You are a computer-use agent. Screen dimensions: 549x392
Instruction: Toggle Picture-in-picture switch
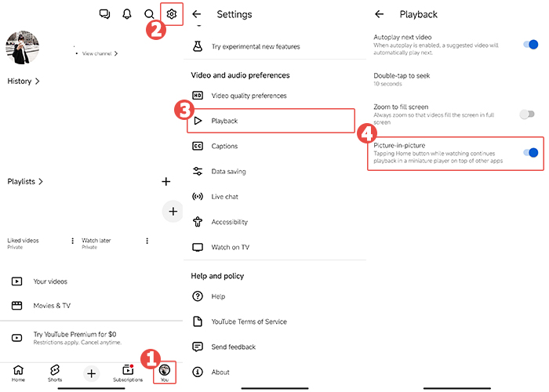[x=530, y=153]
